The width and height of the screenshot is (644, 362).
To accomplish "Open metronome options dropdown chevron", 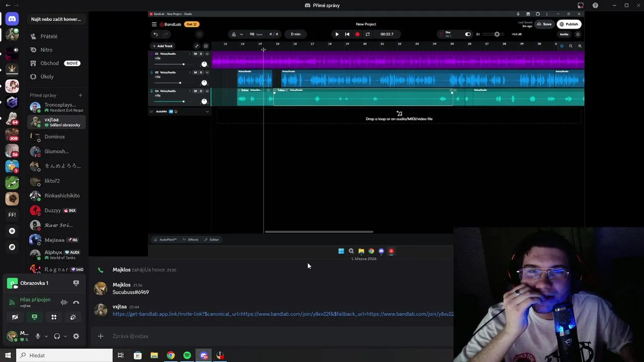I will [242, 34].
